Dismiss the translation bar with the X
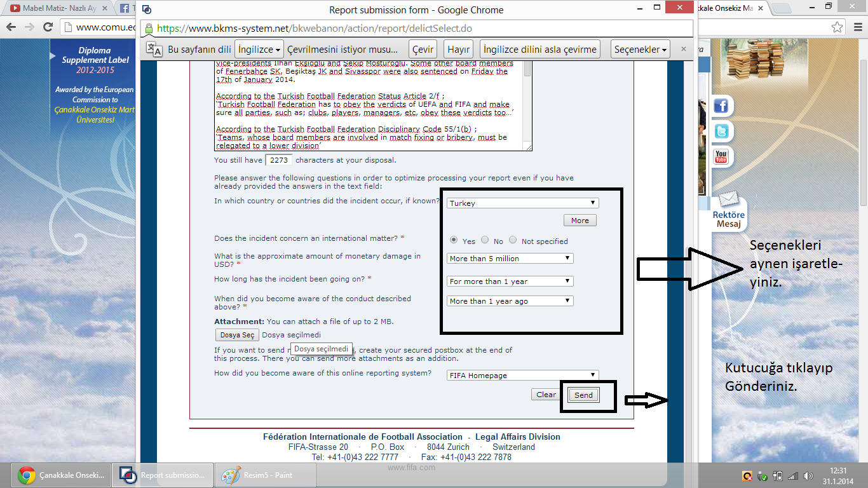The image size is (868, 488). (x=684, y=49)
